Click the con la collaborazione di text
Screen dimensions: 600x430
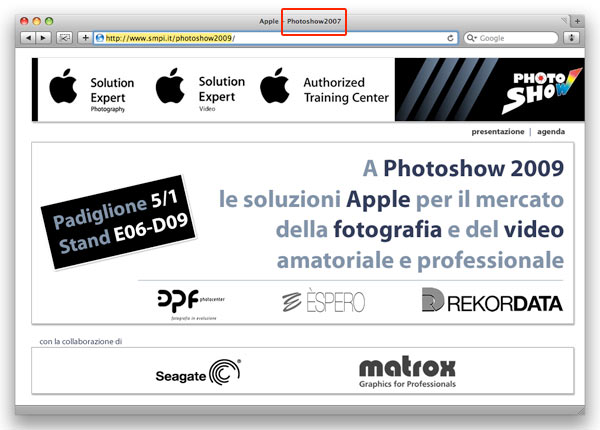coord(81,341)
